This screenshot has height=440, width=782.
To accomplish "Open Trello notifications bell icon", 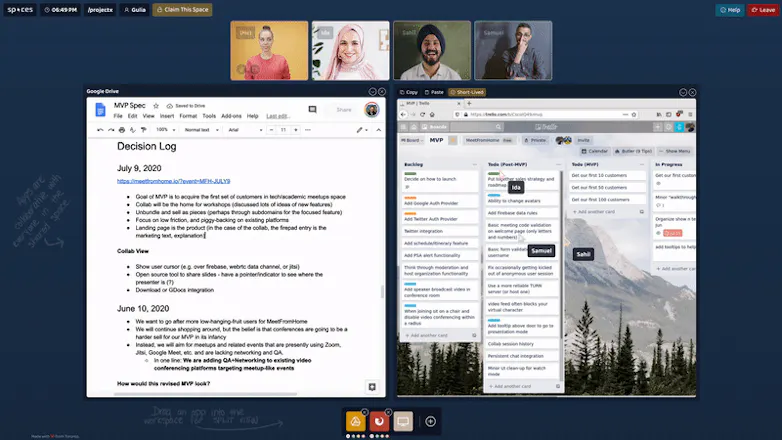I will tap(679, 127).
